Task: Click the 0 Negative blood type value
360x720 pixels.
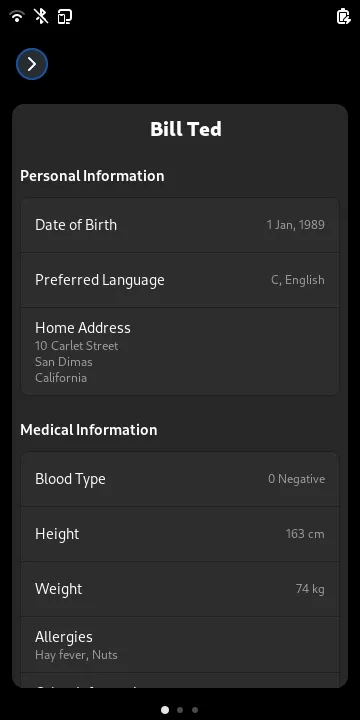Action: pyautogui.click(x=297, y=479)
